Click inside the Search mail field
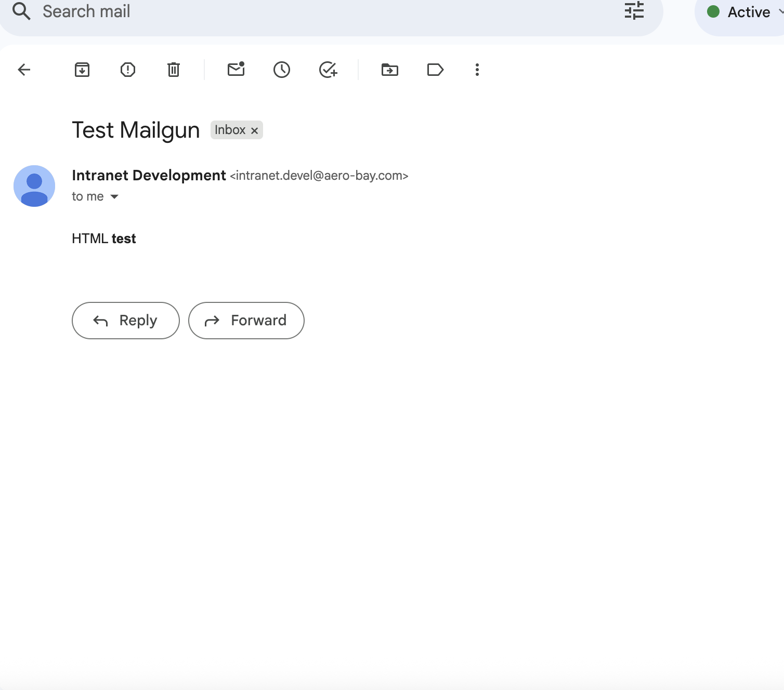Image resolution: width=784 pixels, height=690 pixels. (x=312, y=11)
